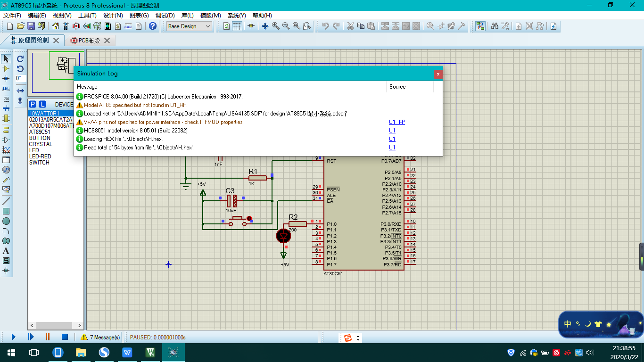The width and height of the screenshot is (644, 362).
Task: Select the Junction Dot Mode tool
Action: point(6,79)
